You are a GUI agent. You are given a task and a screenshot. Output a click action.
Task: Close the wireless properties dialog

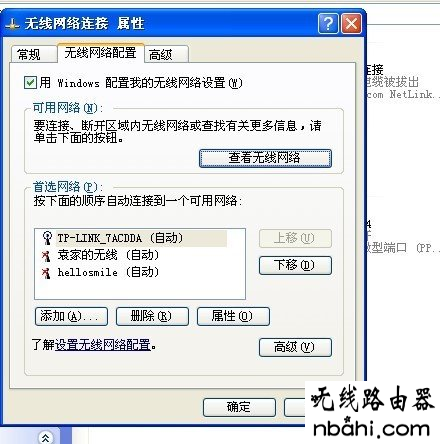click(351, 24)
